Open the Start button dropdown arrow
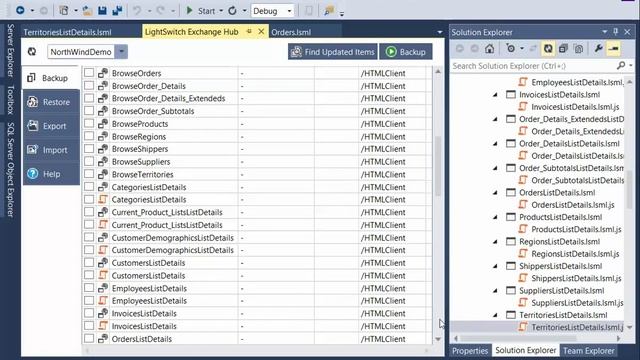Screen dimensions: 640x360 point(221,11)
